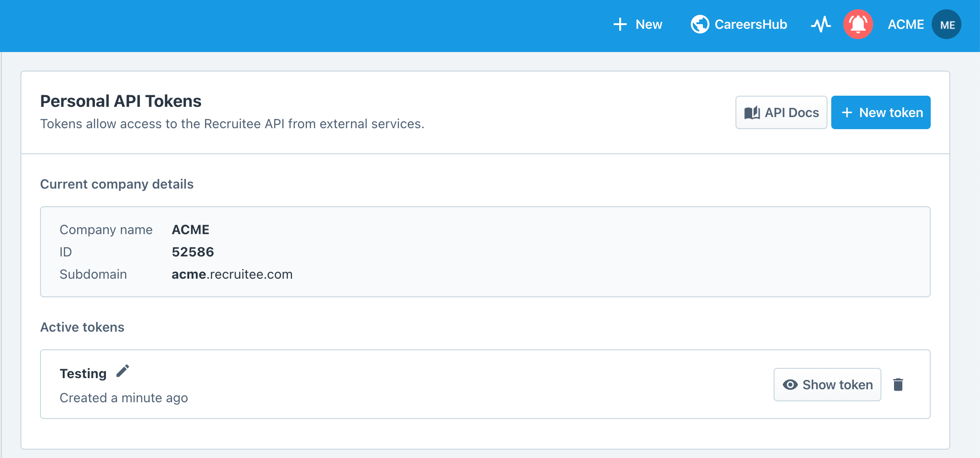Click the Personal API Tokens heading
The image size is (980, 458).
121,101
